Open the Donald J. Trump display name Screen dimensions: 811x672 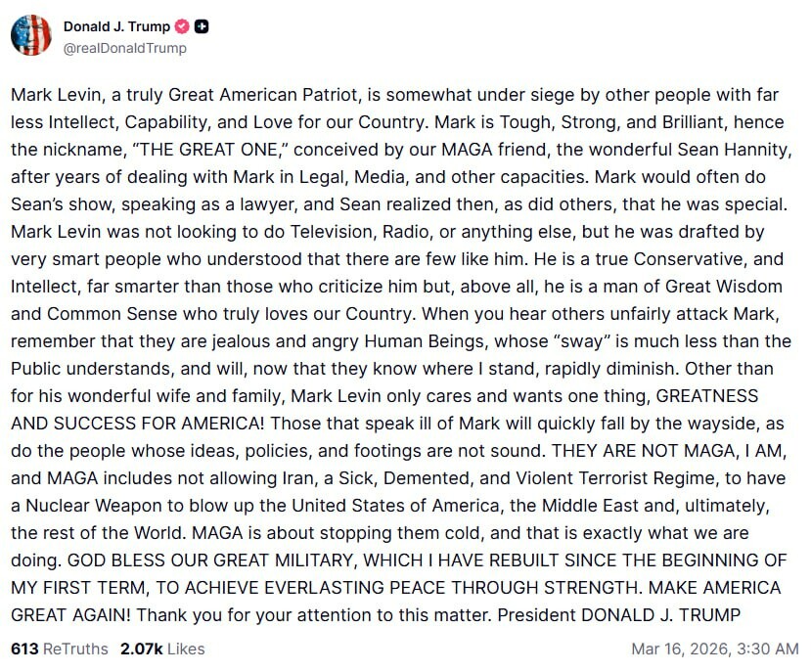click(x=116, y=26)
